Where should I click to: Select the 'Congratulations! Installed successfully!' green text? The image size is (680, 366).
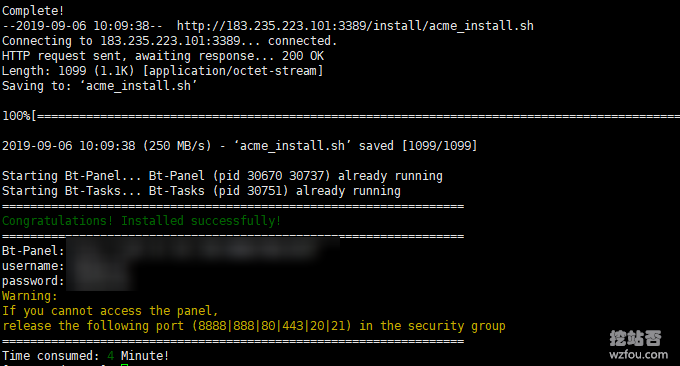141,221
